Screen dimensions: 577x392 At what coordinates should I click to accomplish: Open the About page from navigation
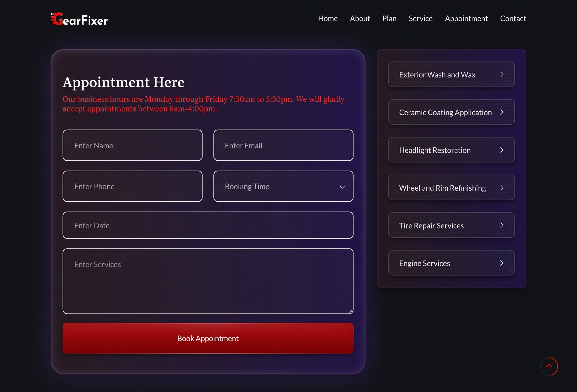(360, 18)
